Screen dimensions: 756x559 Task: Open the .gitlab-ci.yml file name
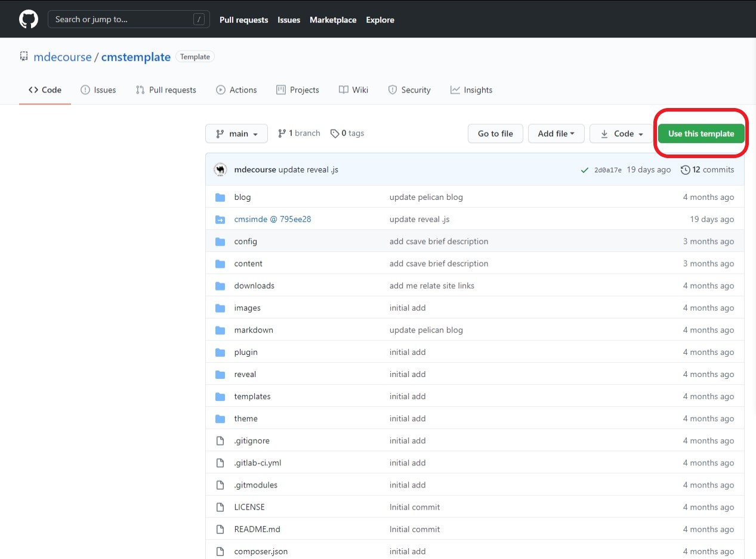pyautogui.click(x=258, y=462)
